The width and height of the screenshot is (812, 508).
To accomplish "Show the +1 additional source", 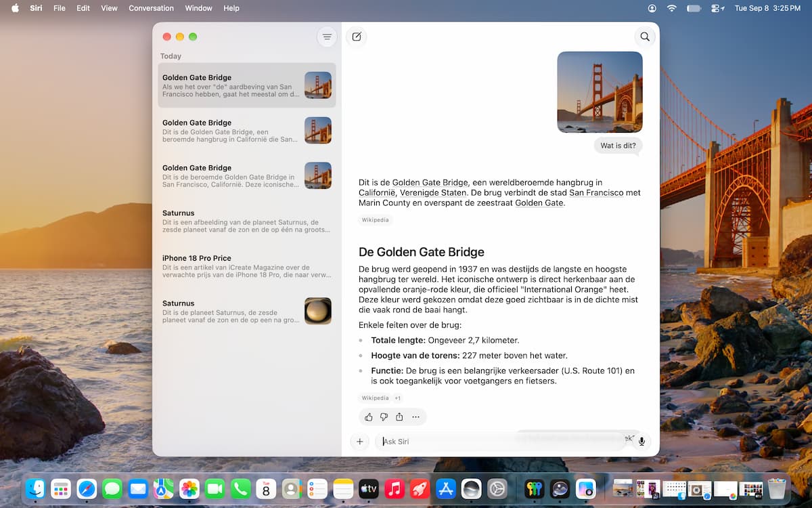I will coord(398,398).
